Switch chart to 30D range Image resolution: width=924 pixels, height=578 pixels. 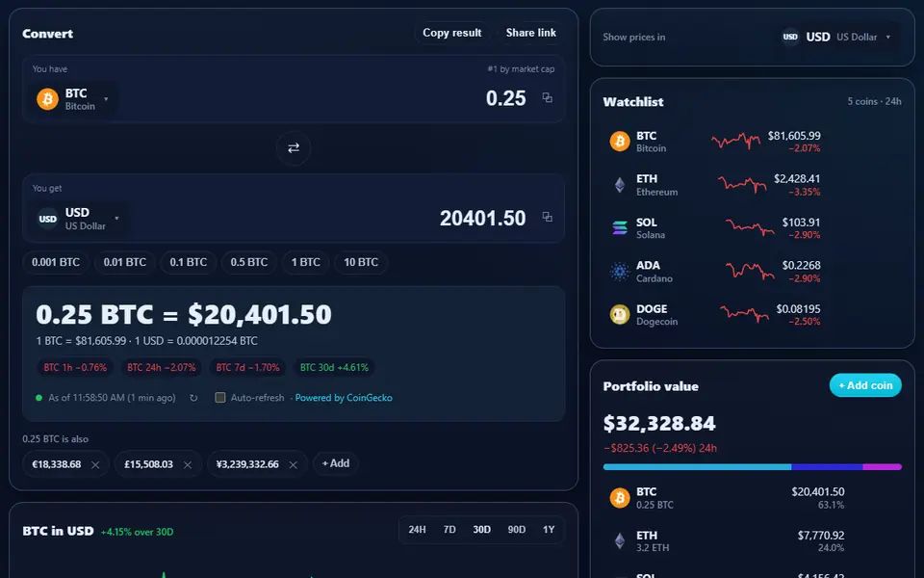pos(482,530)
